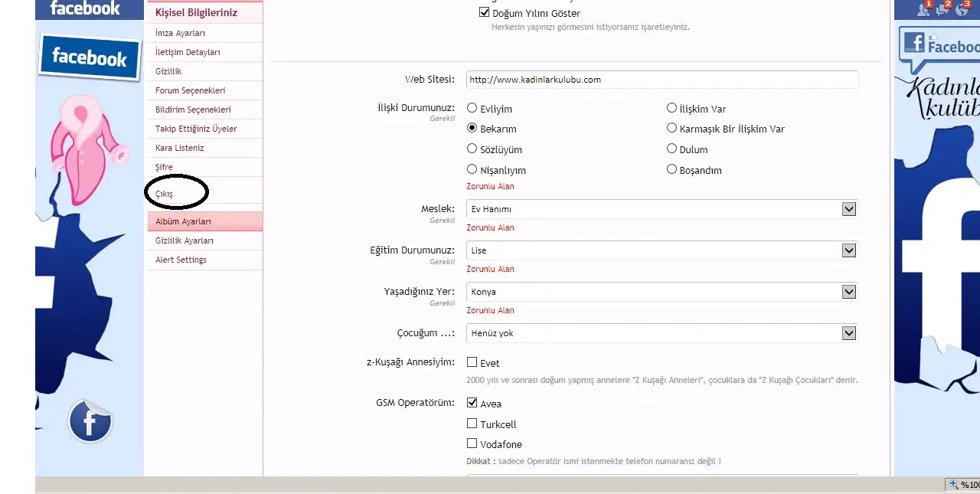
Task: Choose the Boşandım radio button
Action: tap(672, 169)
